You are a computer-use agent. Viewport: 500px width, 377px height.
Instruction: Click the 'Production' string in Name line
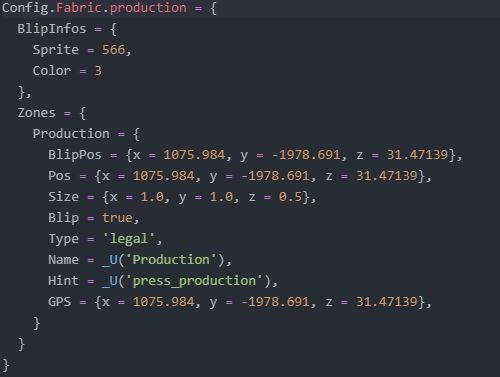coord(171,260)
